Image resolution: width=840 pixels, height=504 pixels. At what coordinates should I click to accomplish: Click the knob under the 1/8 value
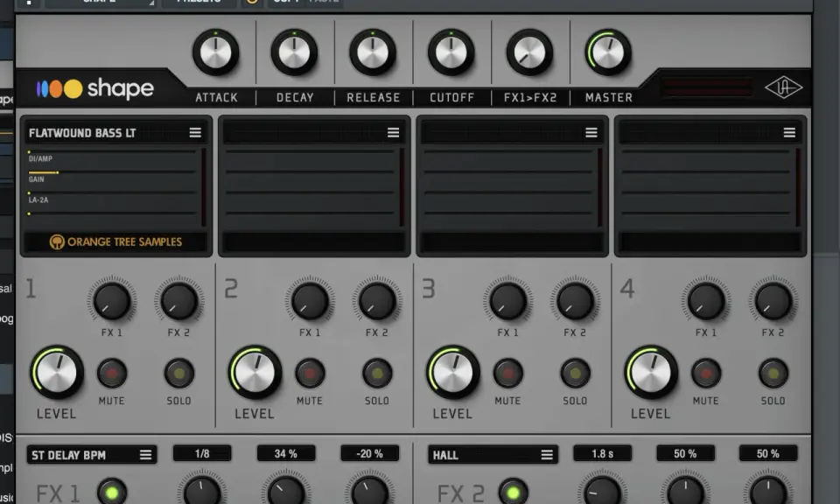pyautogui.click(x=202, y=491)
